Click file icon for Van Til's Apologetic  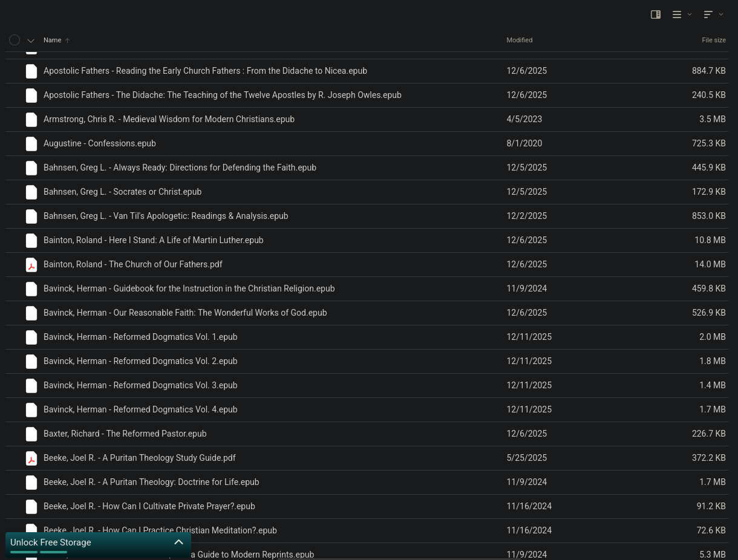(x=31, y=217)
